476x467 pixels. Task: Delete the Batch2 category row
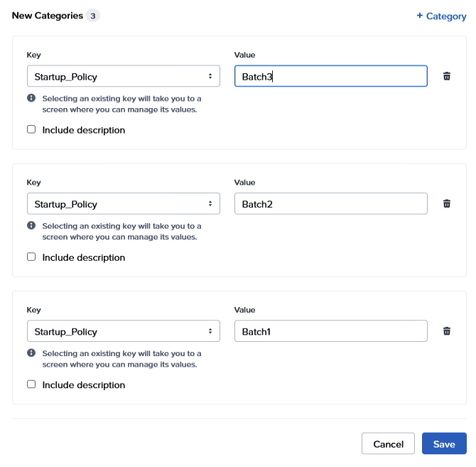(447, 204)
